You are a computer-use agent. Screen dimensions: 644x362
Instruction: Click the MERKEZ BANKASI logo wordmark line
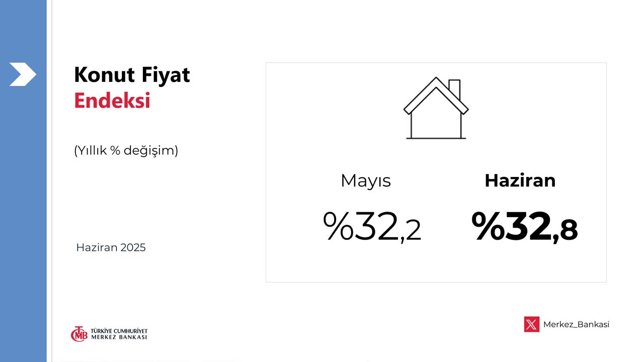[x=119, y=337]
